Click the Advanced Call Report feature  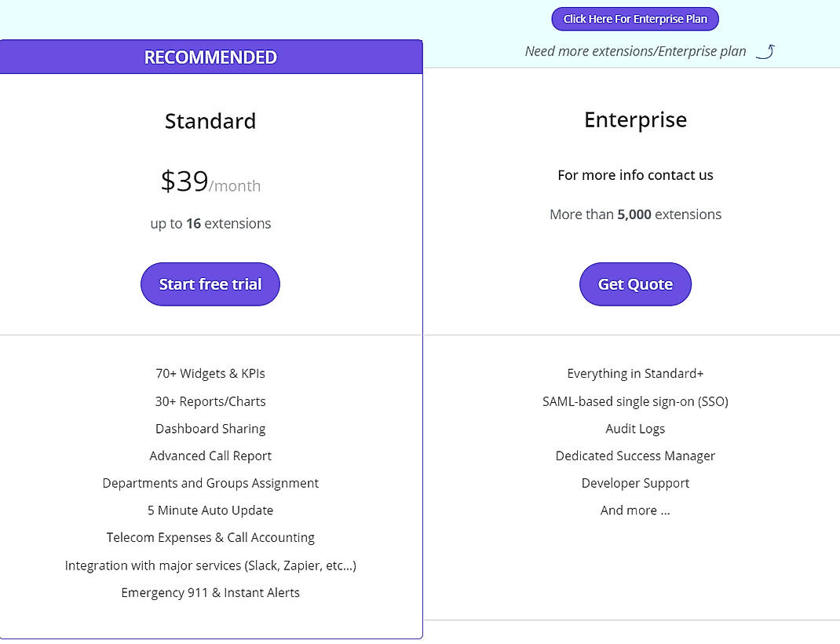210,456
